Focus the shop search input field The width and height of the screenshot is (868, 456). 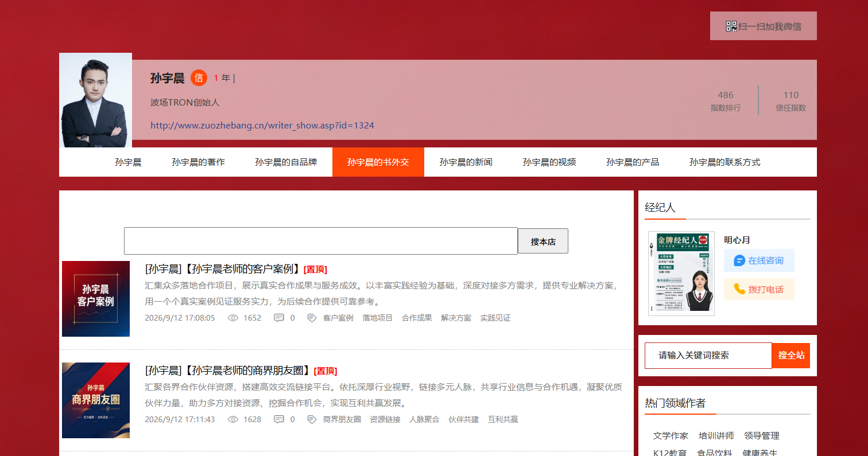click(321, 241)
